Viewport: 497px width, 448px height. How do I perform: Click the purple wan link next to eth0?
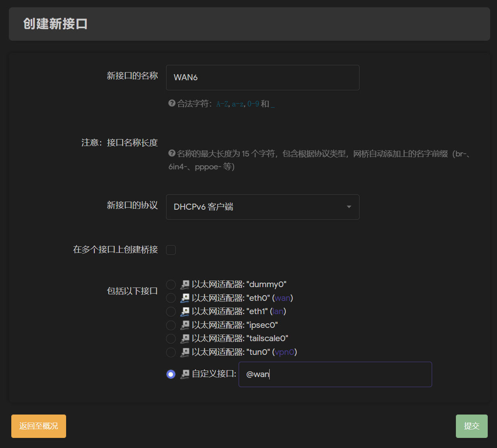283,298
